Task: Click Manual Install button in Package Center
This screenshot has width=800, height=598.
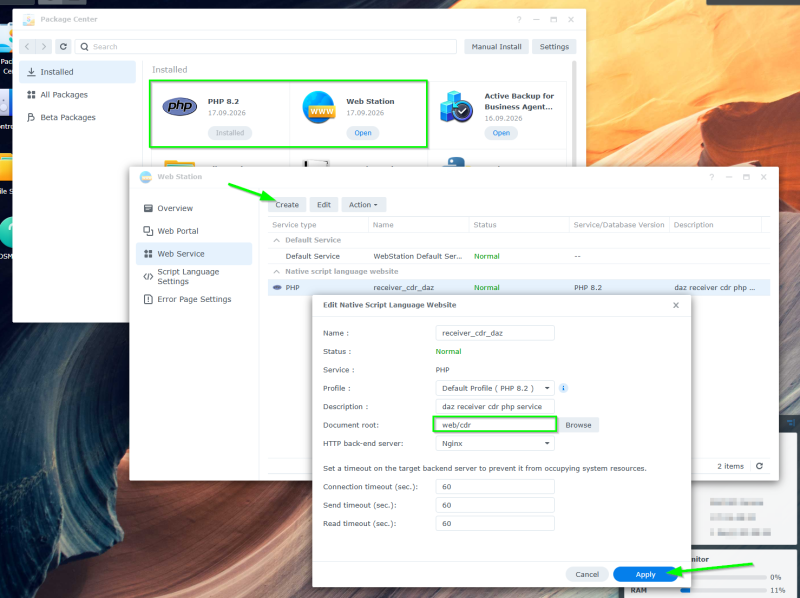Action: [x=496, y=46]
